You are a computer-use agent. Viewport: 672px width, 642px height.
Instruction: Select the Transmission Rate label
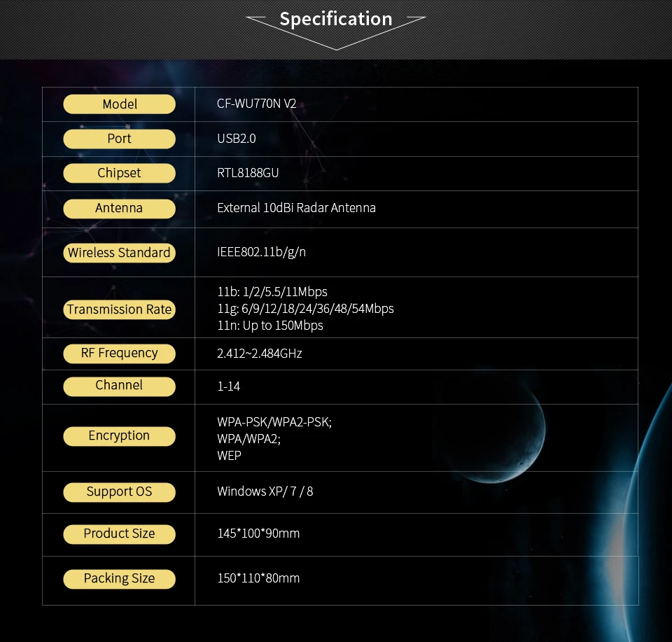click(x=119, y=309)
